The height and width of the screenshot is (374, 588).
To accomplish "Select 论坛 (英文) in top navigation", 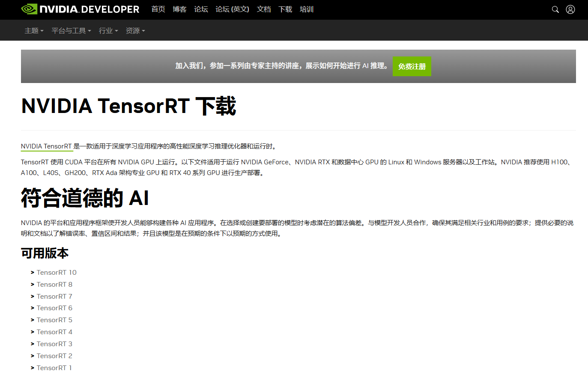I will 232,9.
